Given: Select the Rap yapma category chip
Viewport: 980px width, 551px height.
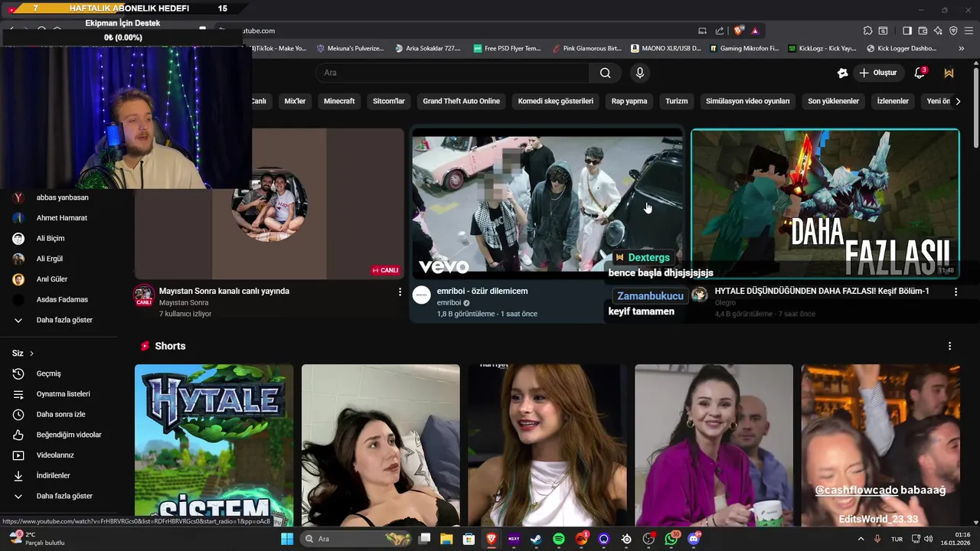Looking at the screenshot, I should click(629, 101).
